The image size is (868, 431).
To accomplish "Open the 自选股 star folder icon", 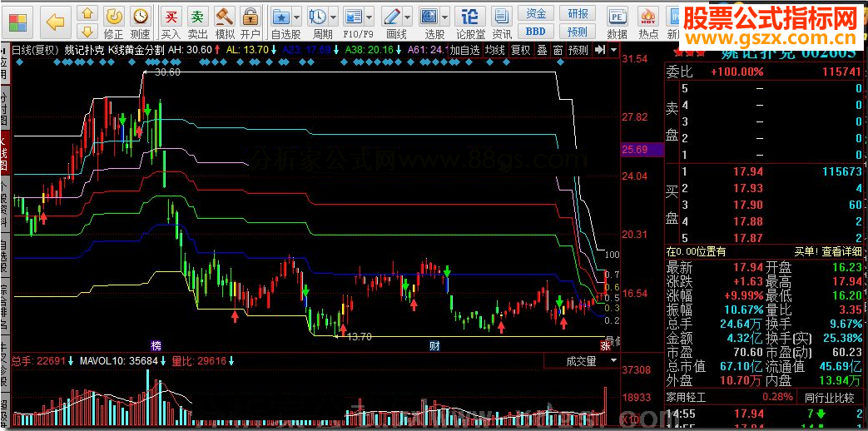I will click(x=281, y=16).
